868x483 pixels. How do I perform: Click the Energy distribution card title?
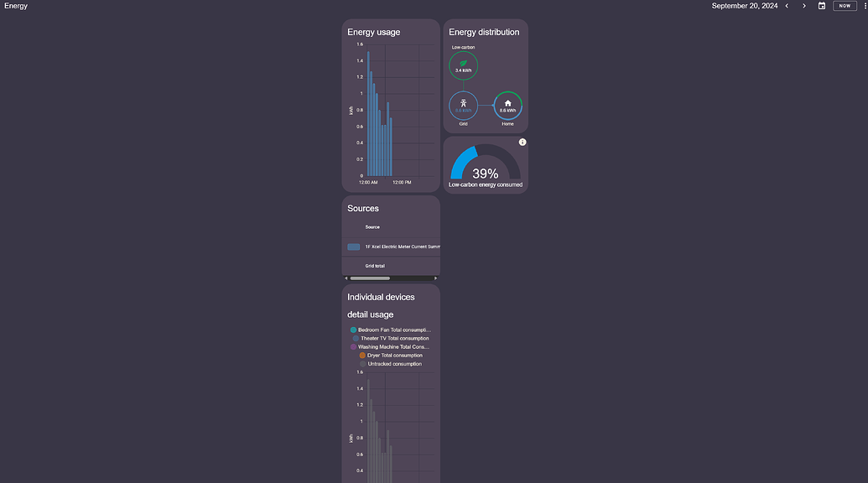coord(484,32)
